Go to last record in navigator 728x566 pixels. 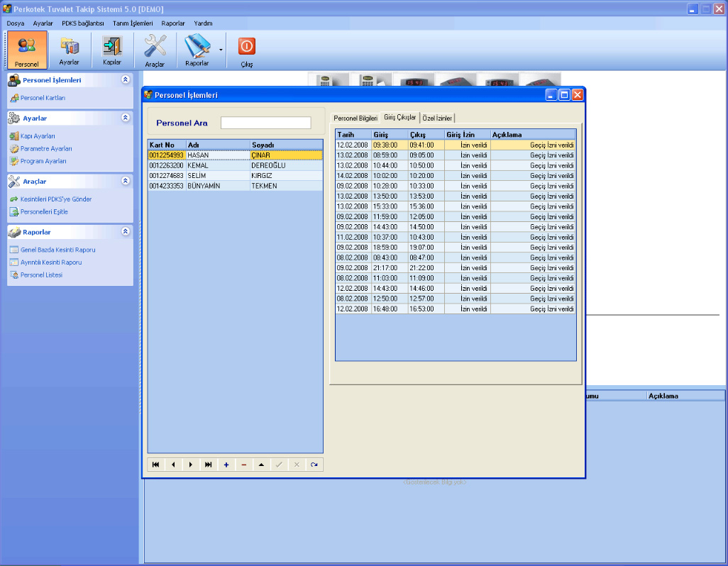pyautogui.click(x=209, y=465)
